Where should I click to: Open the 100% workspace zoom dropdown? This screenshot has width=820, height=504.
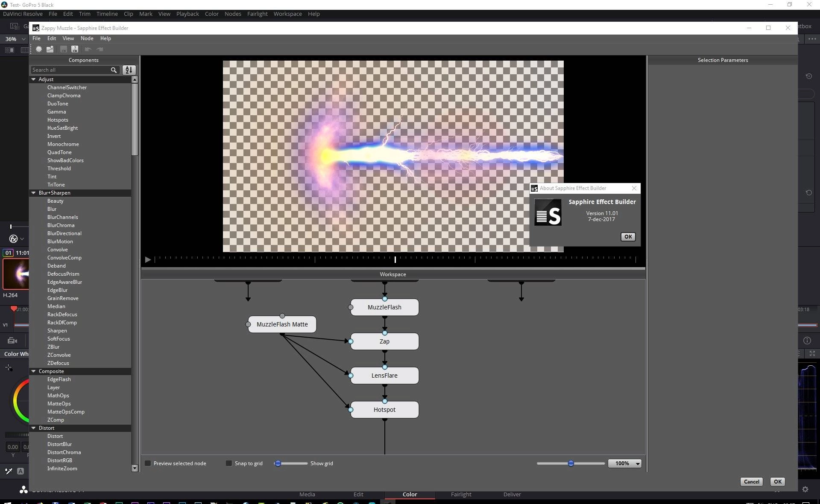click(625, 463)
